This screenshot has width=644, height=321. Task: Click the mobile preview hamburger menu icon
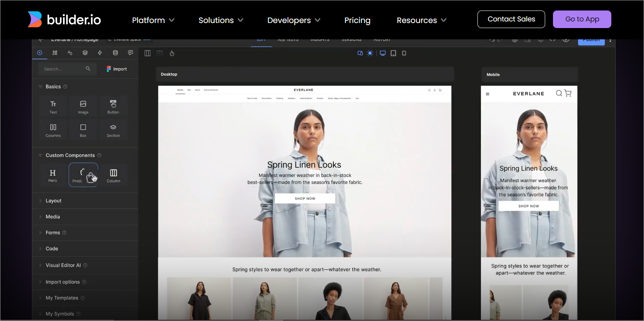[488, 94]
